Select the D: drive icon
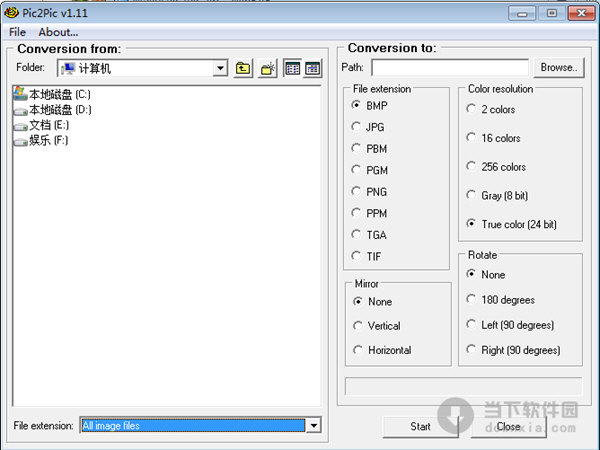This screenshot has height=450, width=600. (20, 111)
